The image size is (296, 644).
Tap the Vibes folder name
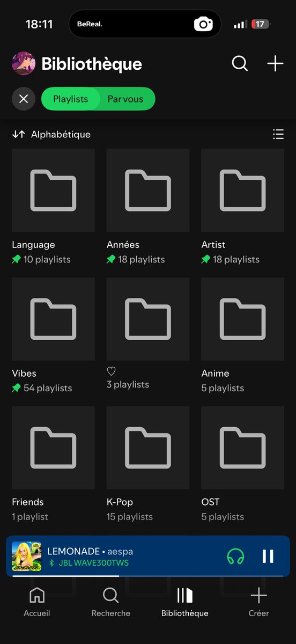tap(24, 374)
